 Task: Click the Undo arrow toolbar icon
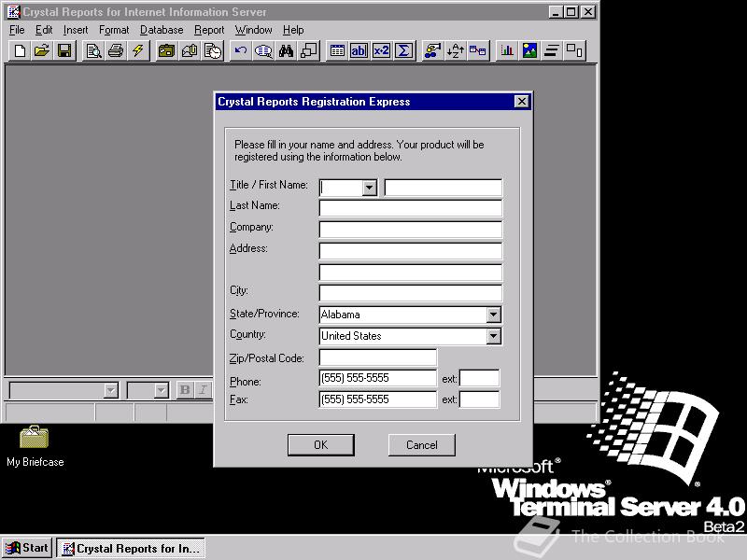[x=241, y=50]
